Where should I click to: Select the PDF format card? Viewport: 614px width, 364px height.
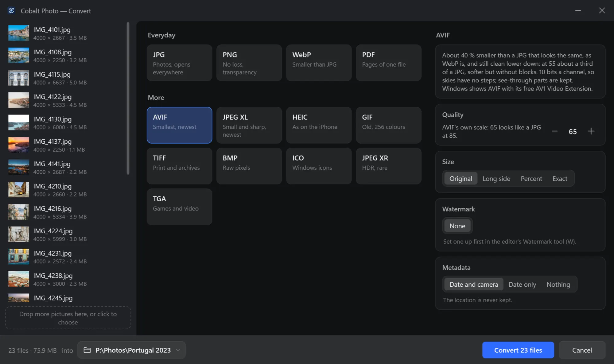pos(389,63)
